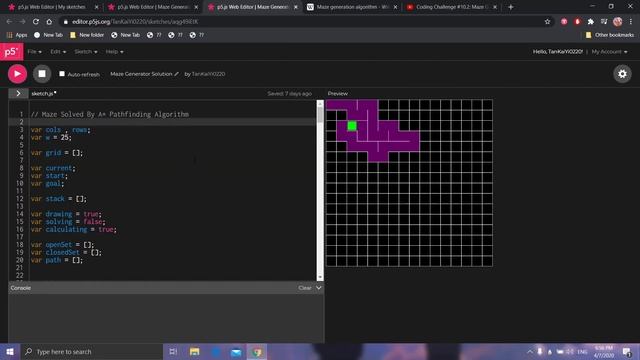Go to browser home page
This screenshot has height=360, width=640.
(49, 22)
